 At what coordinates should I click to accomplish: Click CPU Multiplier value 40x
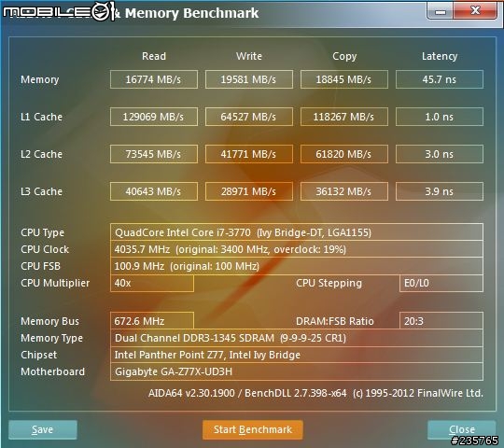click(x=152, y=283)
